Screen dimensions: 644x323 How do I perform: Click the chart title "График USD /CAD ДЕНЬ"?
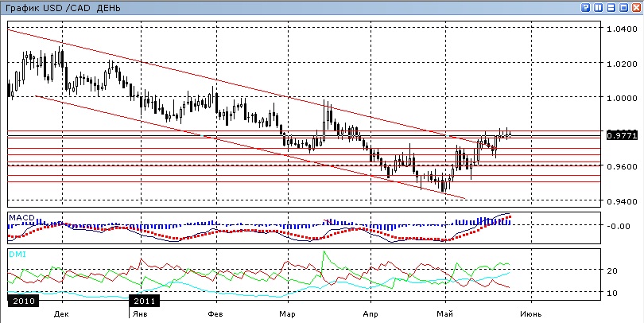click(63, 8)
